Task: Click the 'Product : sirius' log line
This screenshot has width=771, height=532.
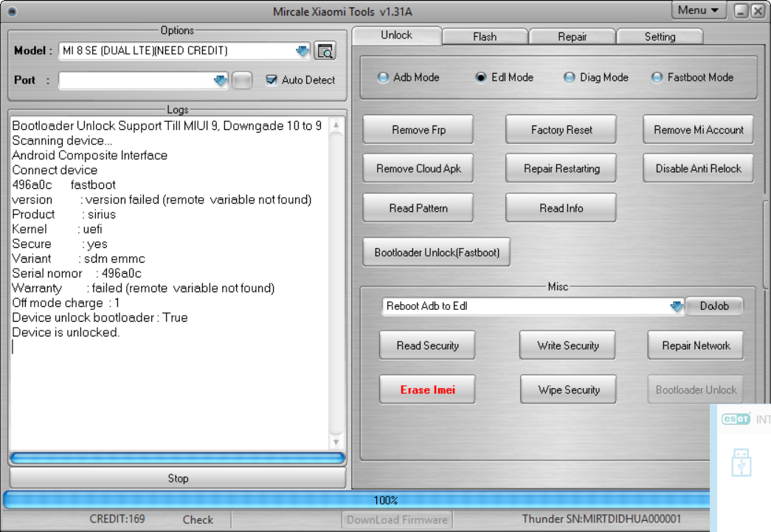Action: point(64,215)
